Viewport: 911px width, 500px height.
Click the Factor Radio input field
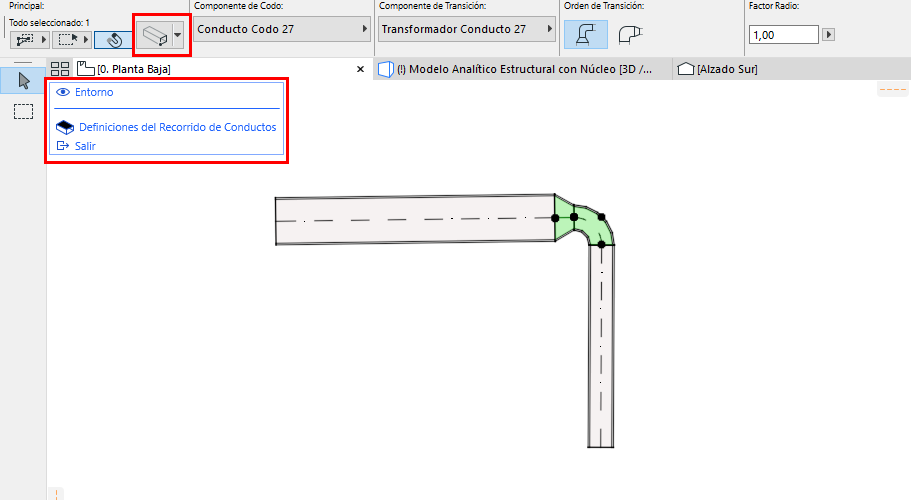pyautogui.click(x=783, y=35)
